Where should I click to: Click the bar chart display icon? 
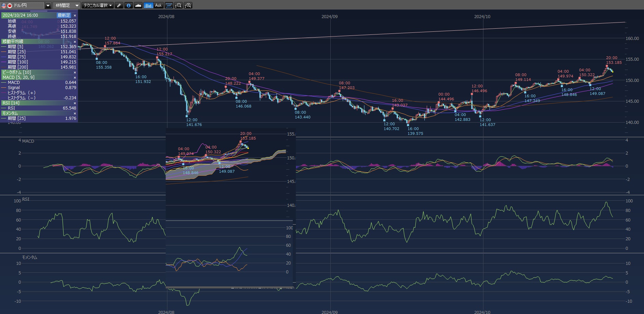point(169,5)
